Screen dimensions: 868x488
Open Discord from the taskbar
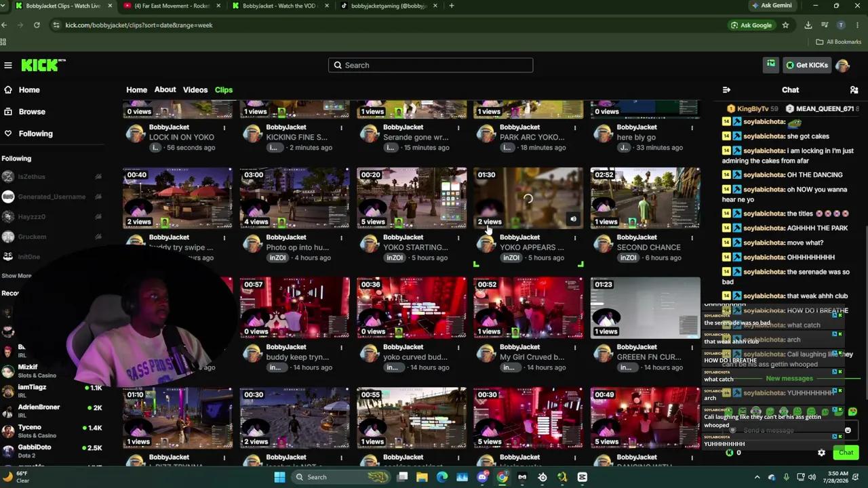click(x=482, y=477)
